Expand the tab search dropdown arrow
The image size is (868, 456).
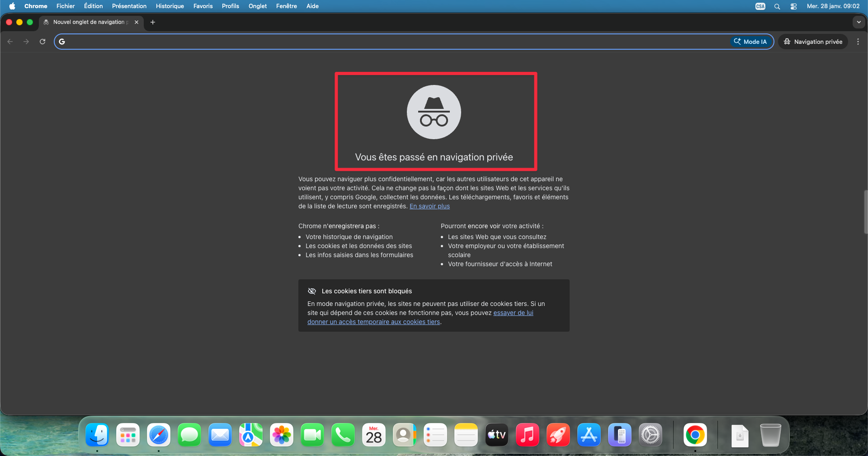tap(859, 22)
